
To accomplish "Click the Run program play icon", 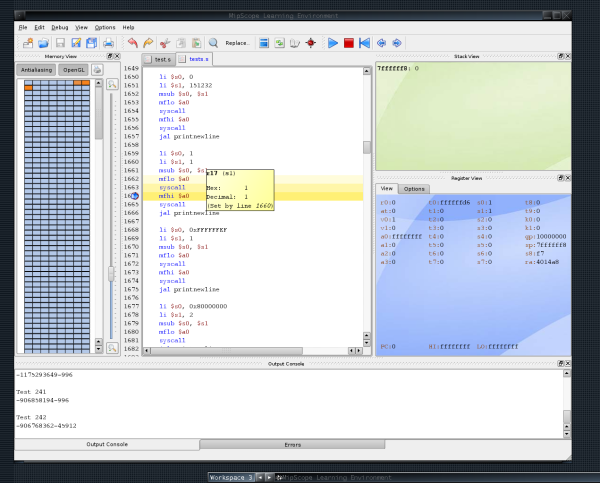I will click(x=330, y=43).
